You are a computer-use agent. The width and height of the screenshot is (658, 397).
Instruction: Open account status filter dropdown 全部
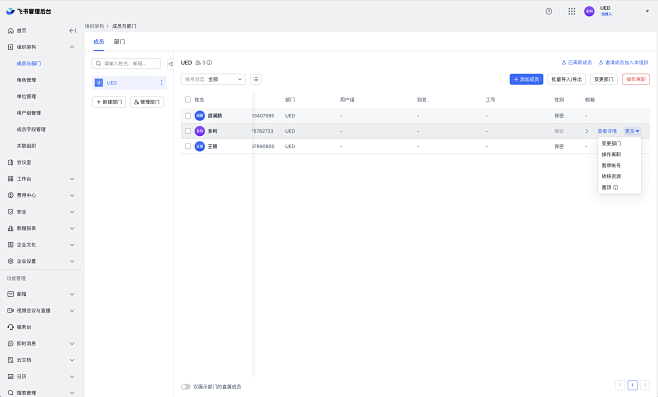213,79
